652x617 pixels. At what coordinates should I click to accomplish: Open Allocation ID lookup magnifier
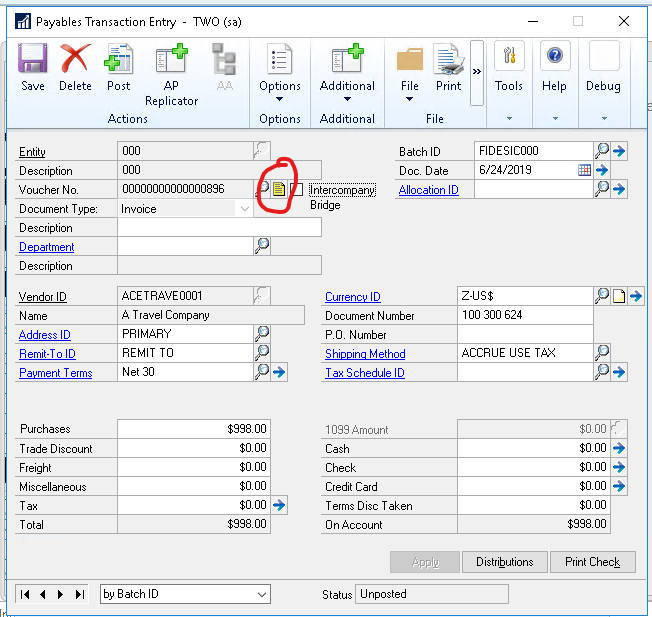(x=602, y=189)
